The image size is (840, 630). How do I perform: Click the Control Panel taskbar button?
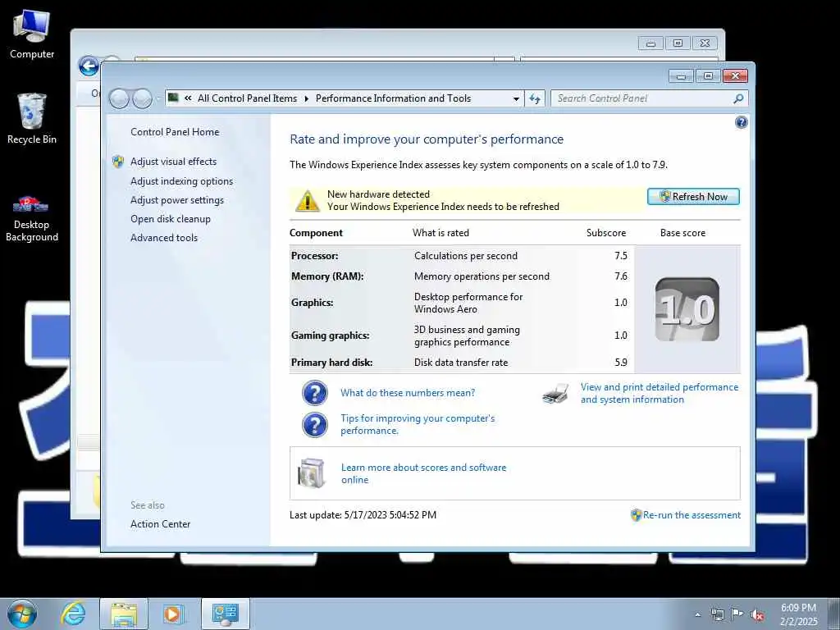pos(225,614)
